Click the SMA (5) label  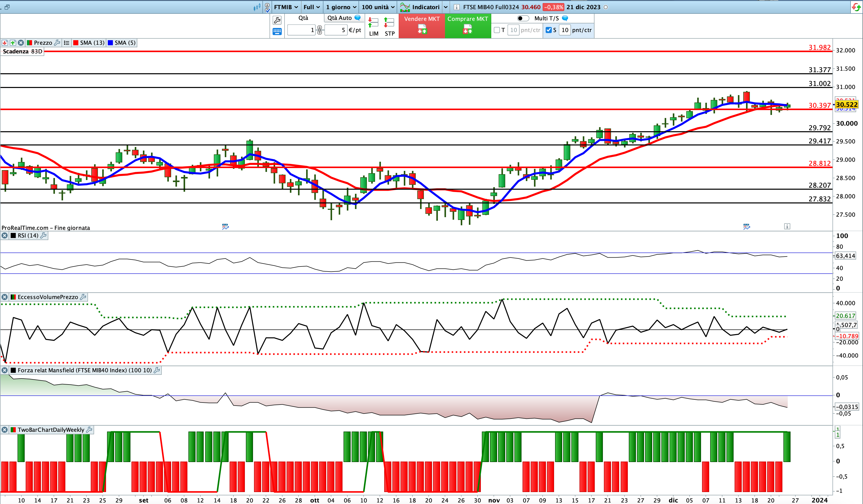point(125,43)
